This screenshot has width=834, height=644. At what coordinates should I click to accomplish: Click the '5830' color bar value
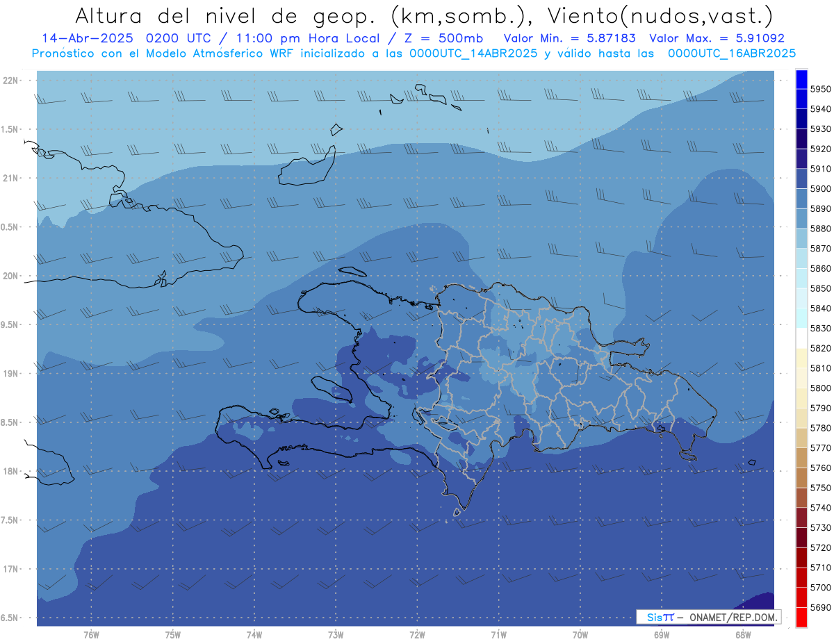click(821, 329)
